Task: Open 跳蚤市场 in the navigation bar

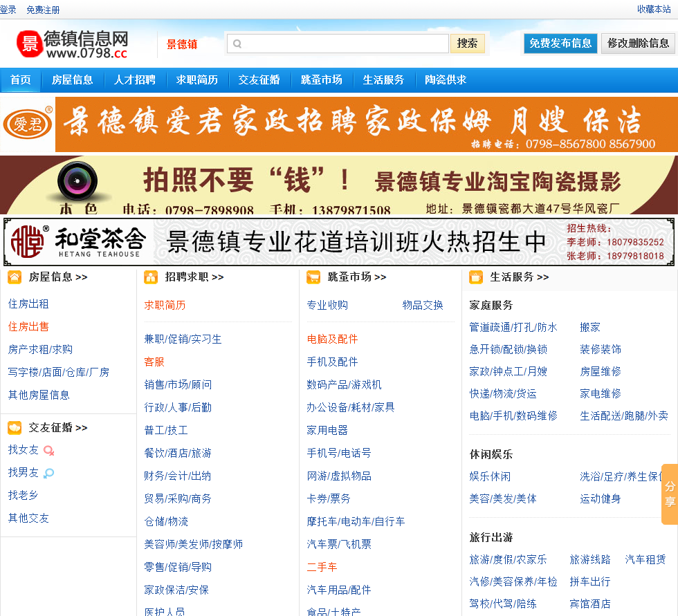Action: click(x=321, y=80)
